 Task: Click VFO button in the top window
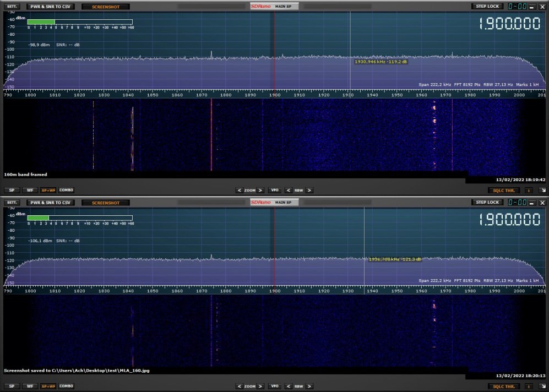point(275,190)
